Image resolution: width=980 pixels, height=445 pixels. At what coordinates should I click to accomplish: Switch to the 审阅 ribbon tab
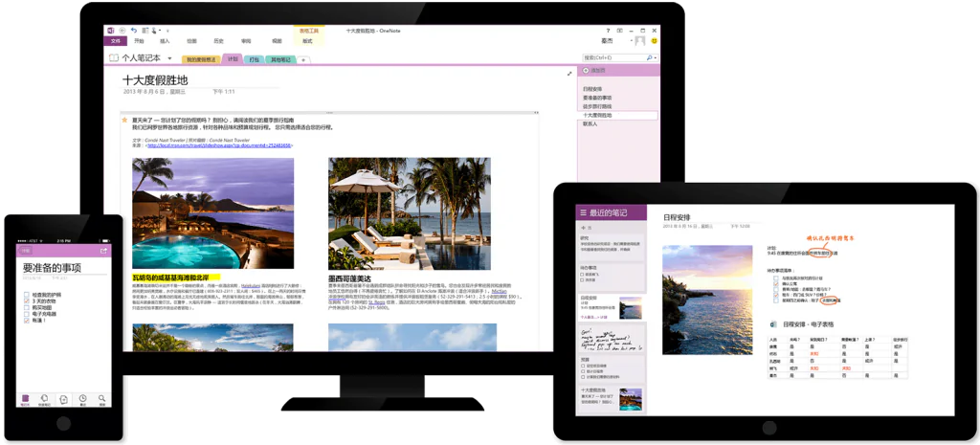point(246,41)
